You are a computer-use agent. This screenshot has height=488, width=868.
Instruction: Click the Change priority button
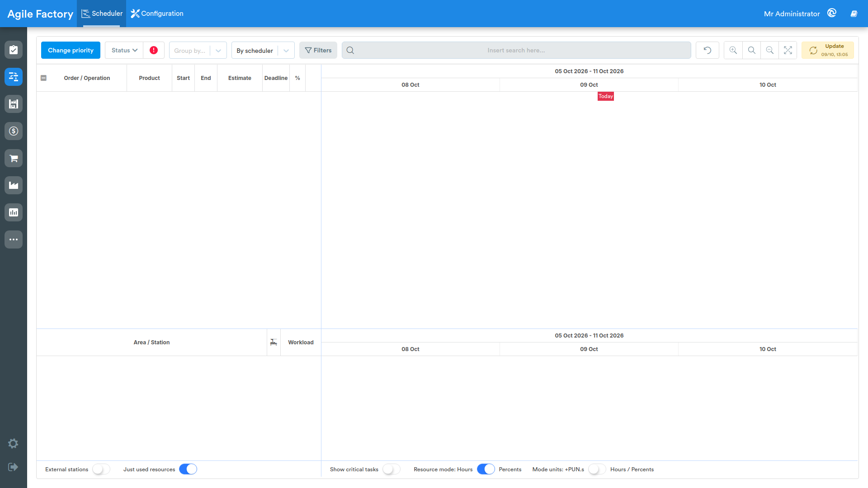(x=71, y=50)
